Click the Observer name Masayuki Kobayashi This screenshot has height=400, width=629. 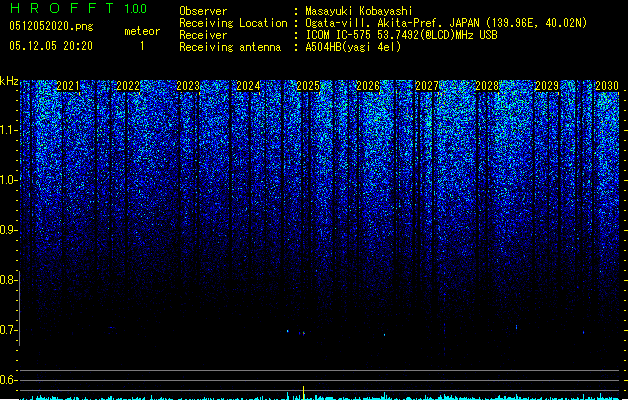click(359, 11)
